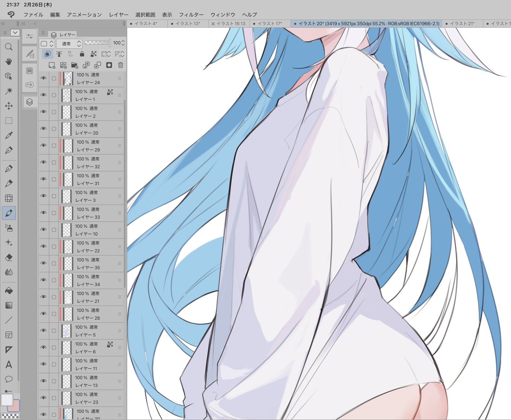
Task: Select the Zoom tool in the toolbar
Action: tap(9, 47)
